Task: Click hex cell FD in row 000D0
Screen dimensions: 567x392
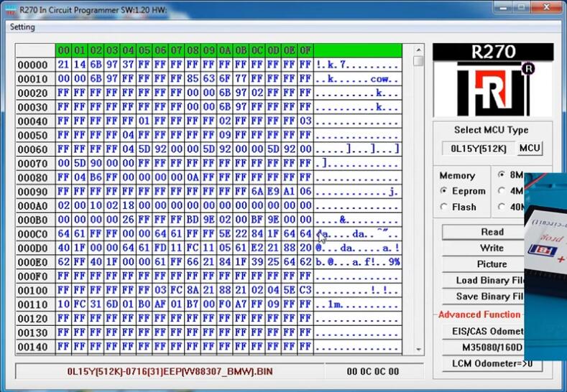Action: pos(160,248)
